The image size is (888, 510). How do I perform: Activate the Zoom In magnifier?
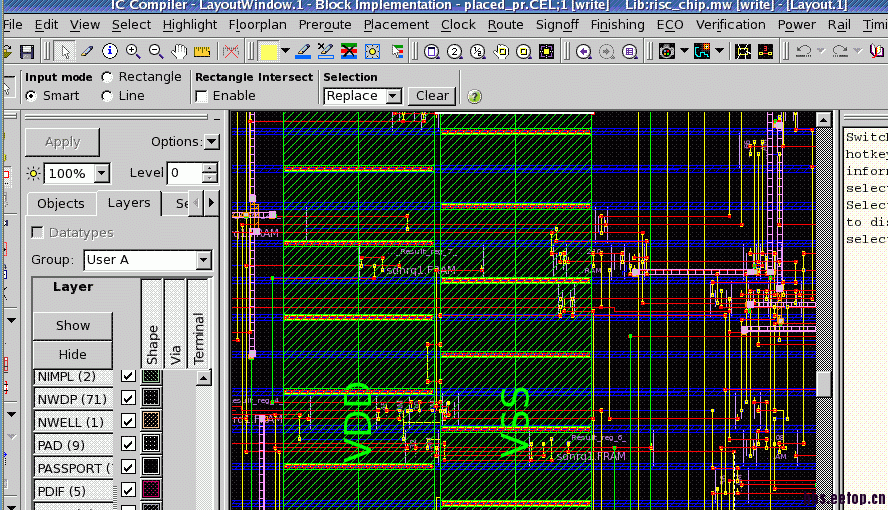click(x=133, y=52)
